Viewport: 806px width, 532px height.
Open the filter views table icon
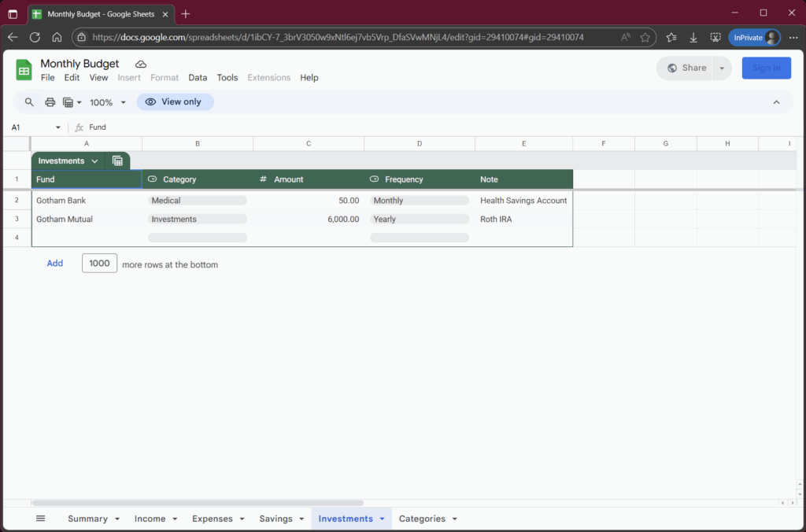tap(68, 102)
